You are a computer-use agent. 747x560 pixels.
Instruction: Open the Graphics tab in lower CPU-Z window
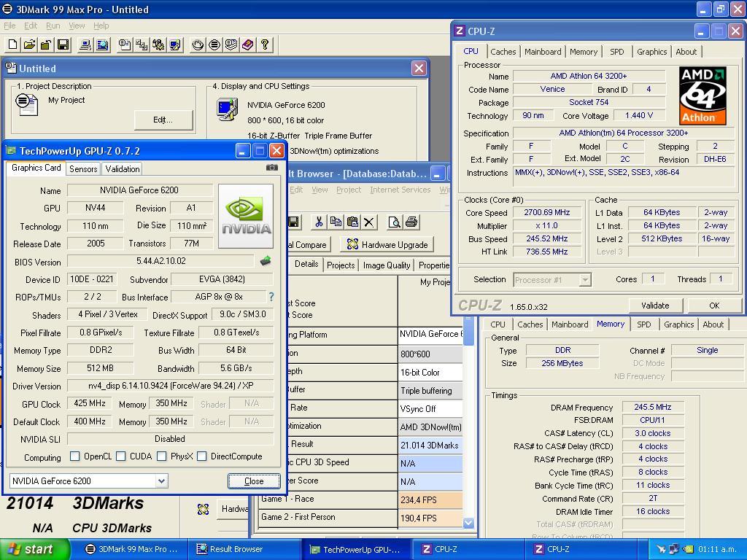(x=679, y=324)
